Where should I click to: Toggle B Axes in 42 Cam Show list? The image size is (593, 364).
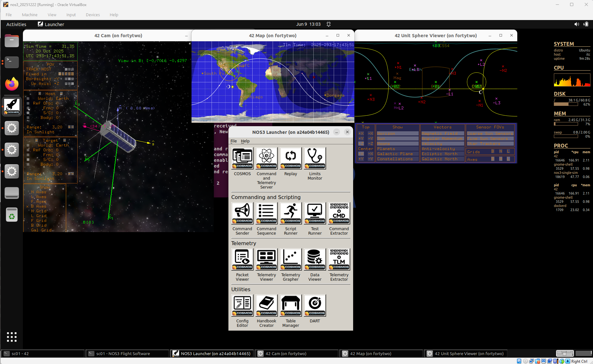39,206
